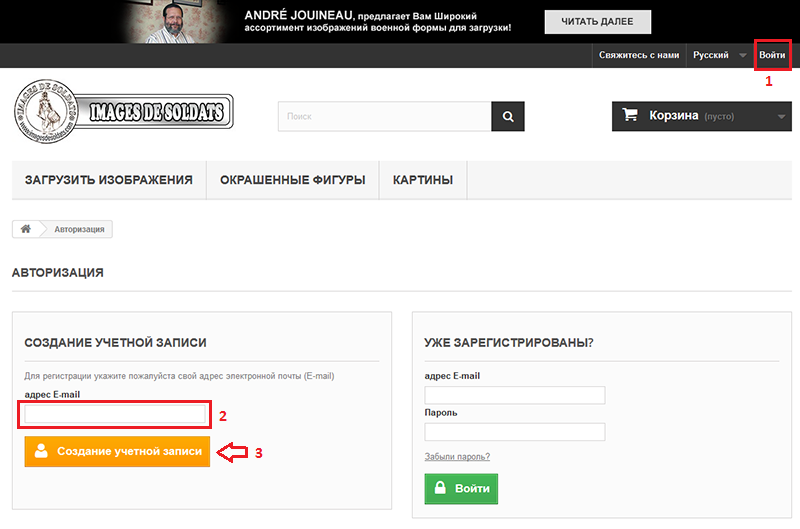
Task: Click the Читать далее banner button
Action: pos(597,22)
